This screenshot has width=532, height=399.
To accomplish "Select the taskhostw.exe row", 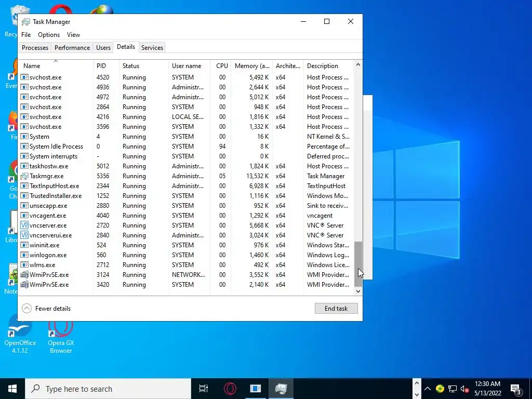I will (187, 166).
